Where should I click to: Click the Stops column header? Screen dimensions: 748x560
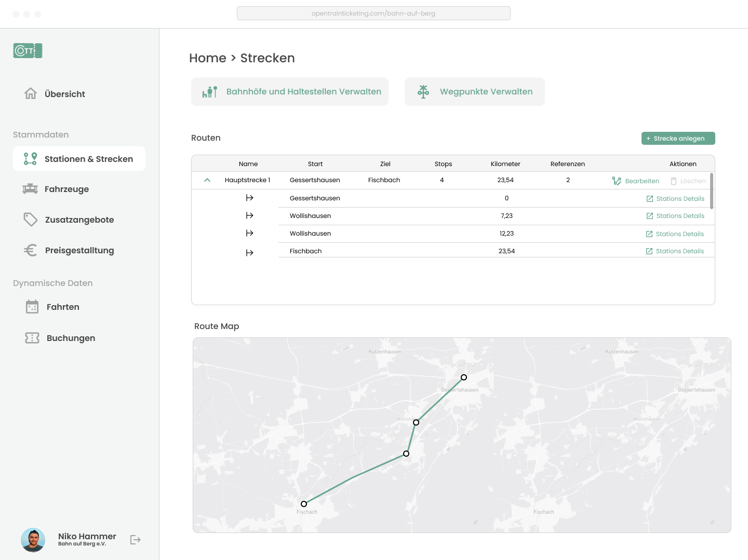[x=443, y=164]
